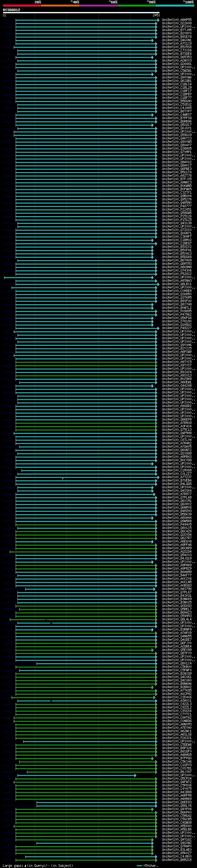
Task: Click the purple ~60% legend segment
Action: [98, 6]
